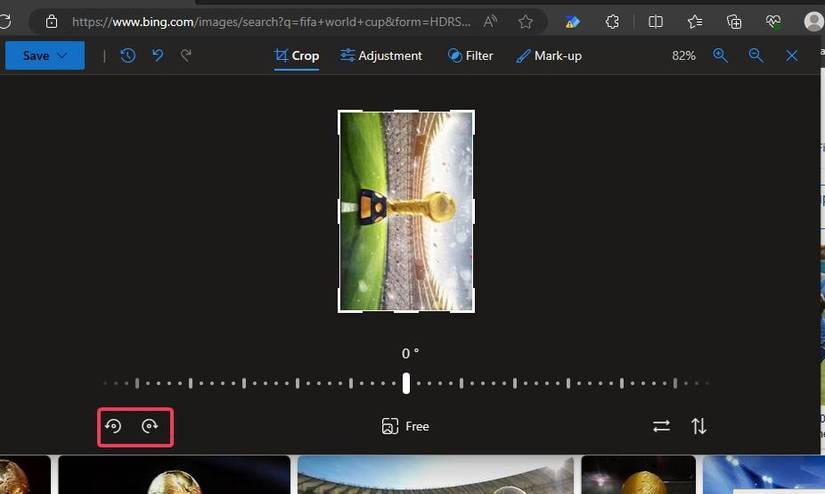
Task: Refresh the browser page
Action: point(5,22)
